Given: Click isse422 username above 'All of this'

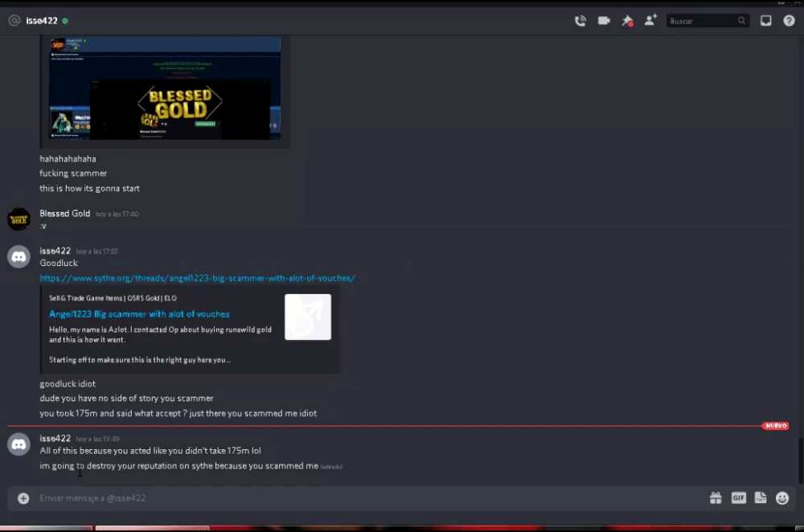Looking at the screenshot, I should coord(55,438).
